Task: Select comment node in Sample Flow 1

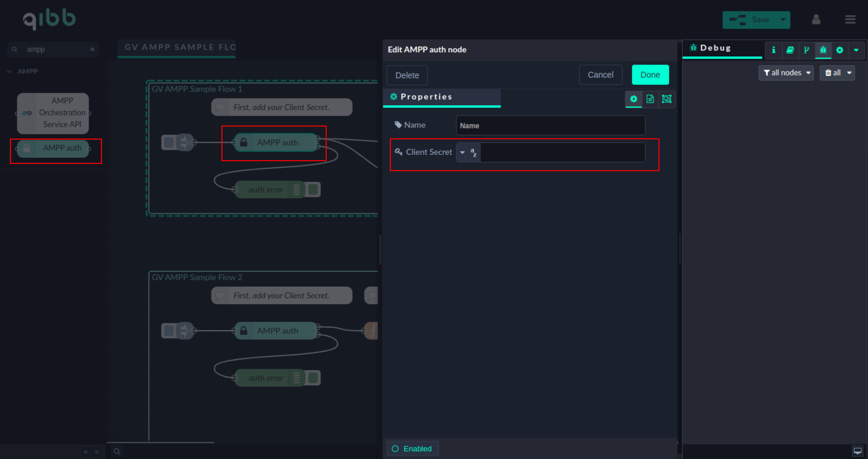Action: click(x=282, y=107)
